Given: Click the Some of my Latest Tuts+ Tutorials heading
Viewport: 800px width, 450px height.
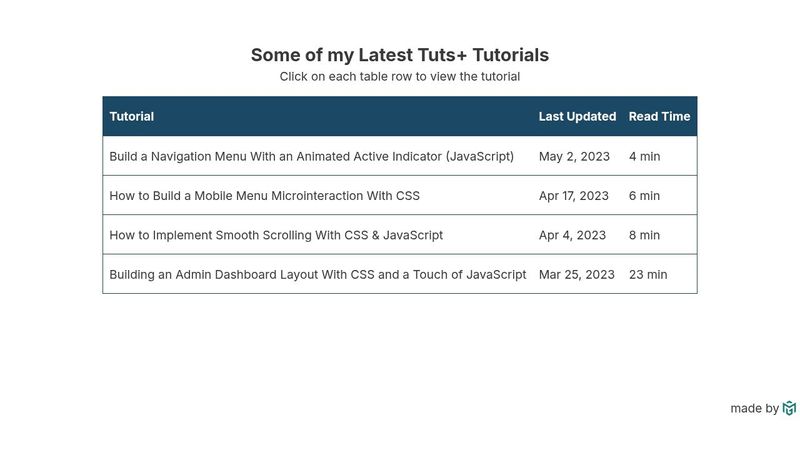Looking at the screenshot, I should point(399,55).
